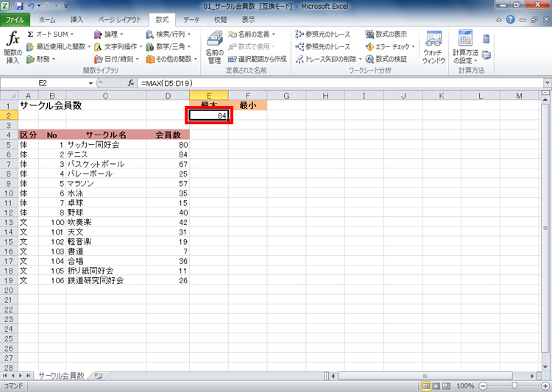Open the Page Layout (ページ レイアウト) tab

[119, 20]
